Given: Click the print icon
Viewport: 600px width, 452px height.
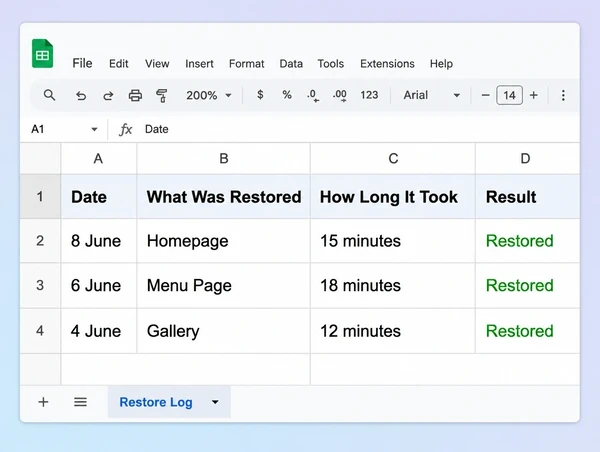Looking at the screenshot, I should pos(135,95).
